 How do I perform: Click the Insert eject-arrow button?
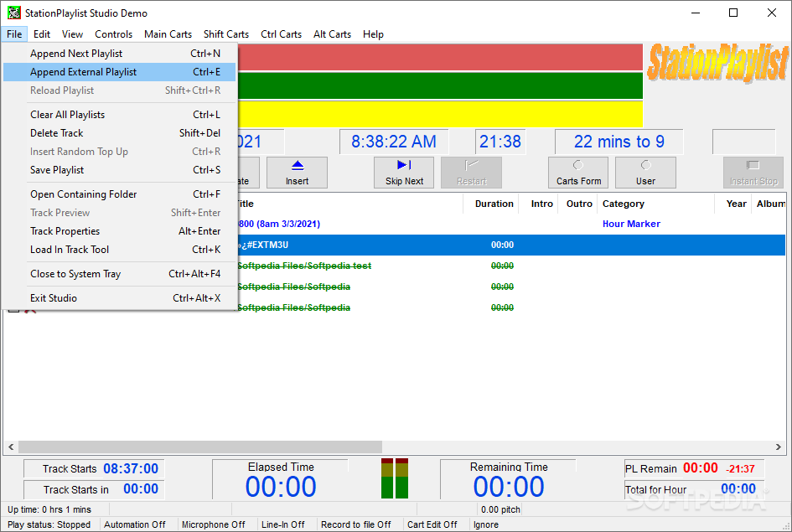(297, 173)
